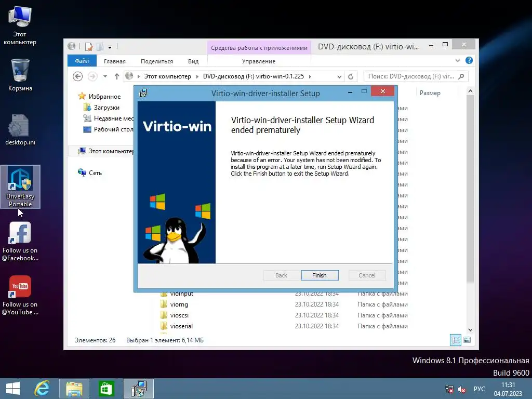This screenshot has width=532, height=399.
Task: Click the Explorer search input field
Action: point(411,76)
